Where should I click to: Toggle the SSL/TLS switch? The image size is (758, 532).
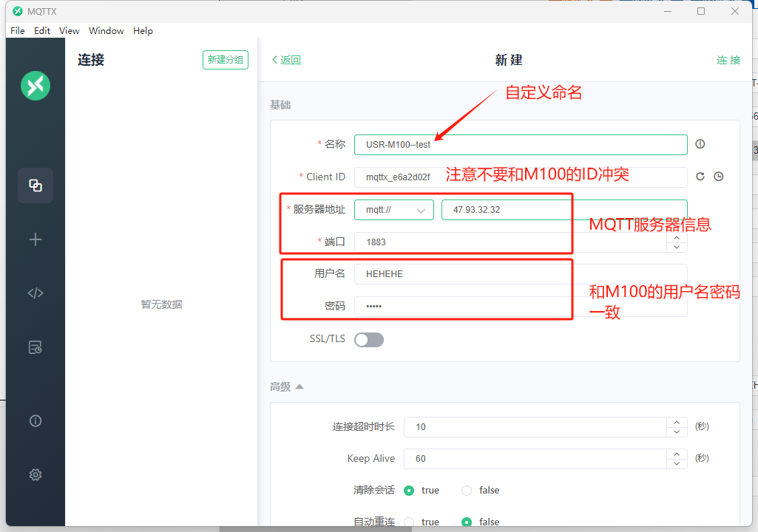pyautogui.click(x=369, y=340)
